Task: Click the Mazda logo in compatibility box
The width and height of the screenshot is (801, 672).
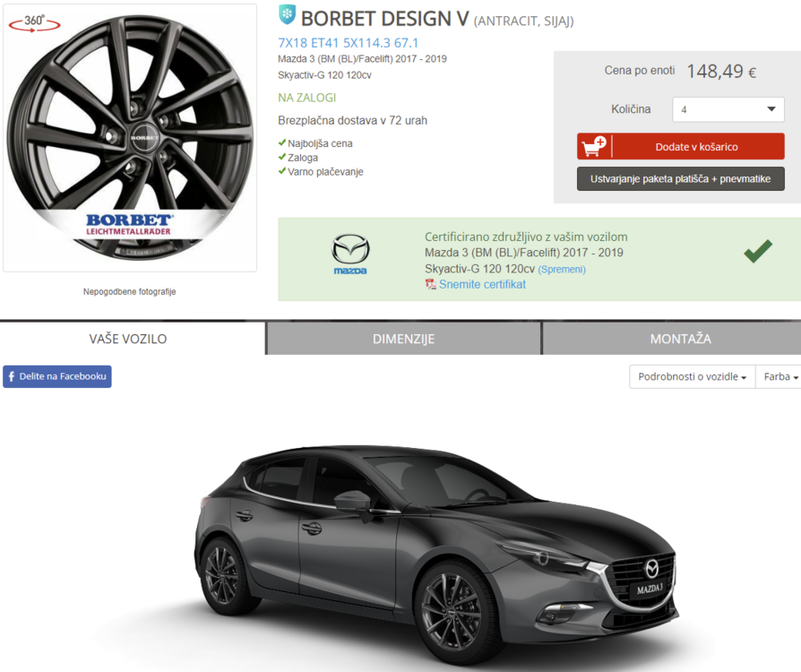Action: point(350,254)
